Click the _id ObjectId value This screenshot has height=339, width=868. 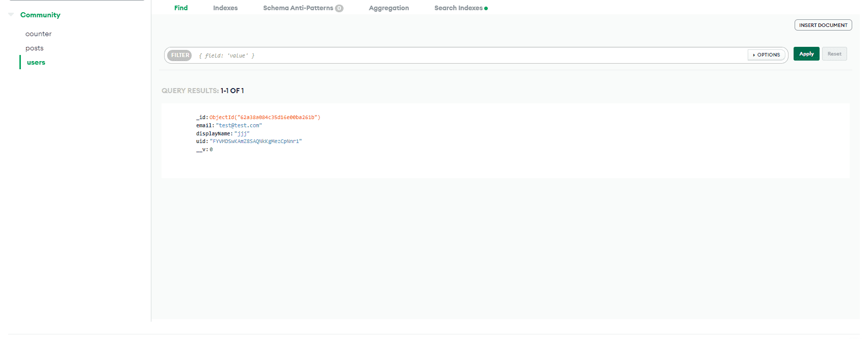(x=265, y=118)
